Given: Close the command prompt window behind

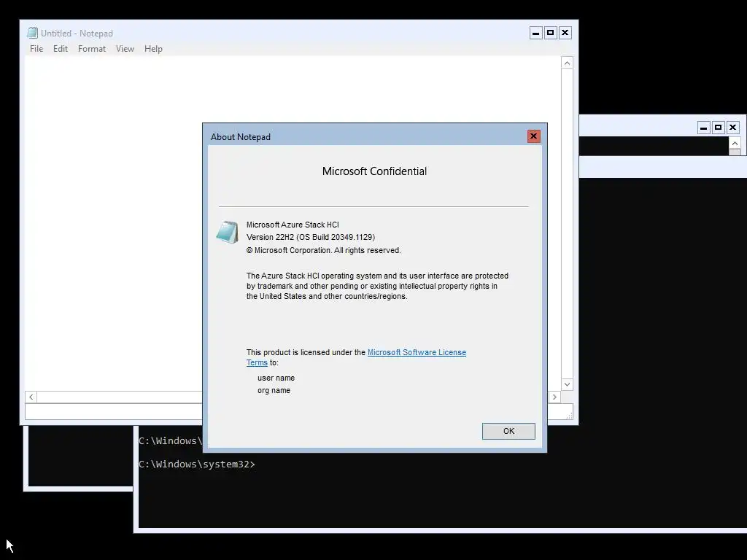Looking at the screenshot, I should pyautogui.click(x=732, y=128).
